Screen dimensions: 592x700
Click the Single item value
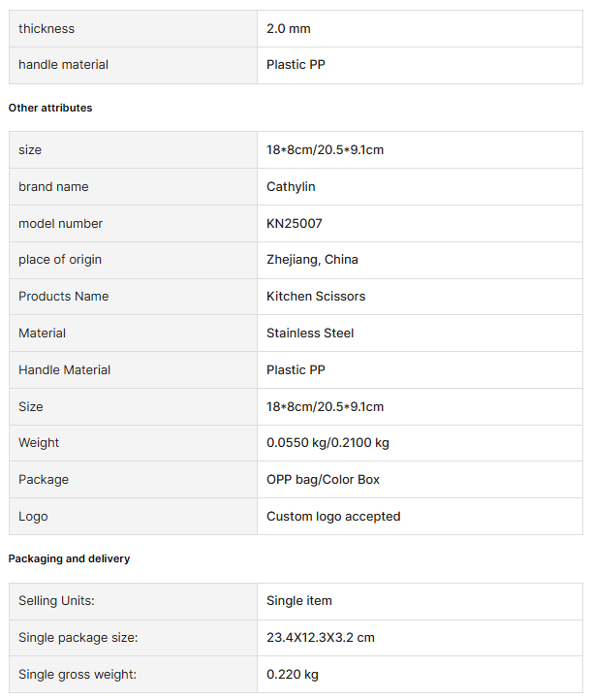coord(299,601)
